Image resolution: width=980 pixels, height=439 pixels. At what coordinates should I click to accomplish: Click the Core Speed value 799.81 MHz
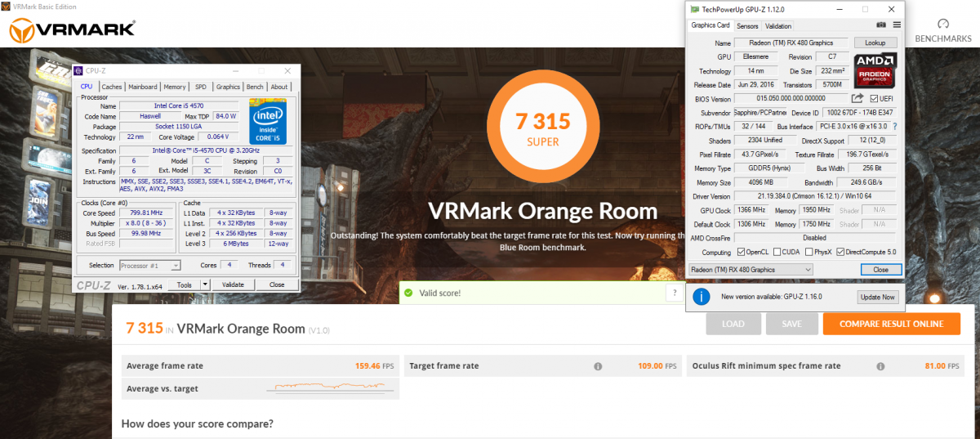[x=145, y=213]
